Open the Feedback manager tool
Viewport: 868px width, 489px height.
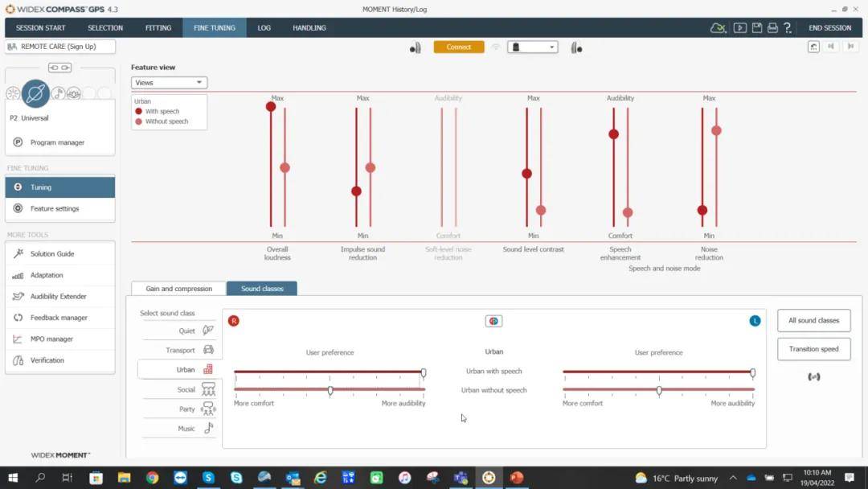59,318
